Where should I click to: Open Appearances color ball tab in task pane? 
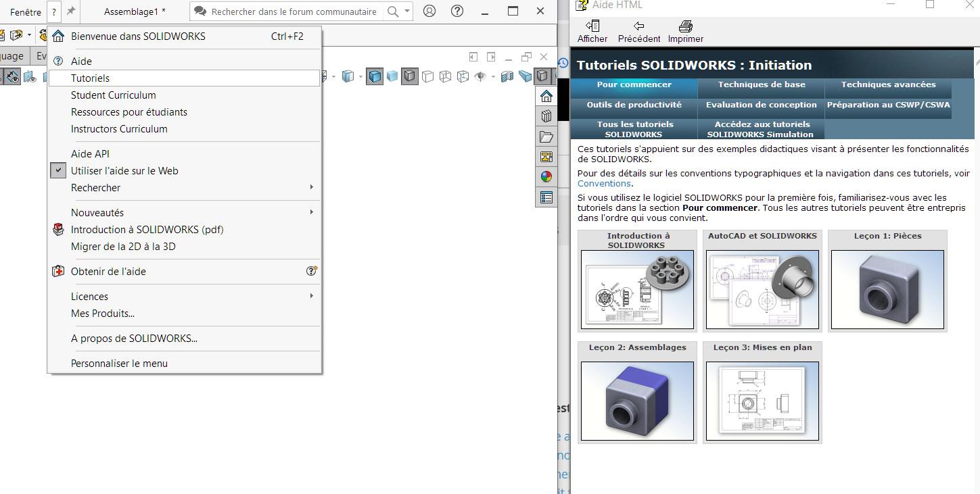coord(546,177)
